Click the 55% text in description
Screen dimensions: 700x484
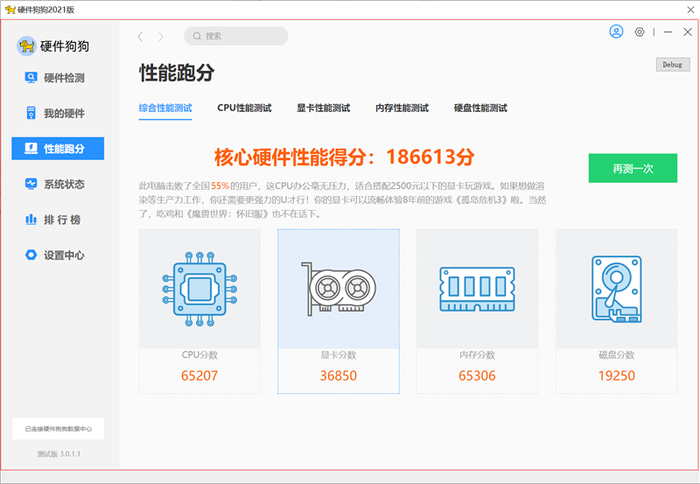click(220, 186)
